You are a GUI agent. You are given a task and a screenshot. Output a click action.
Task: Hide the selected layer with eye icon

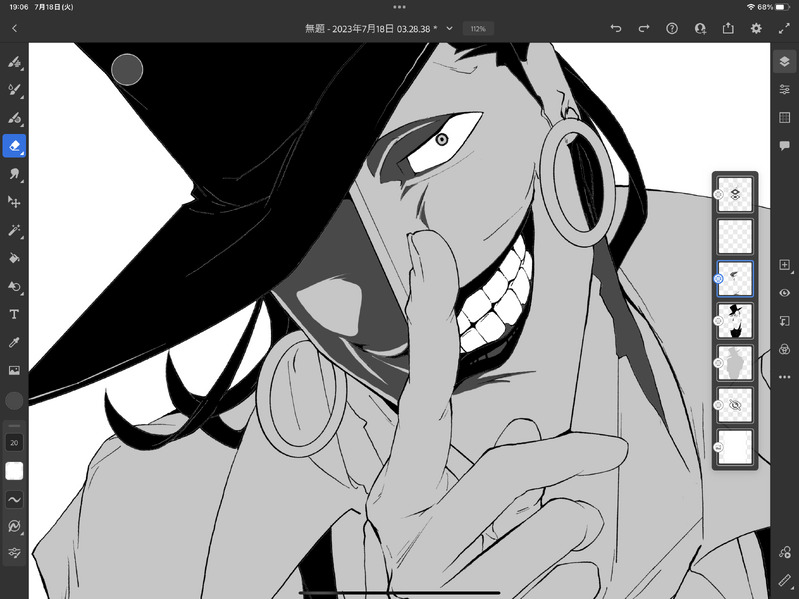pos(784,293)
